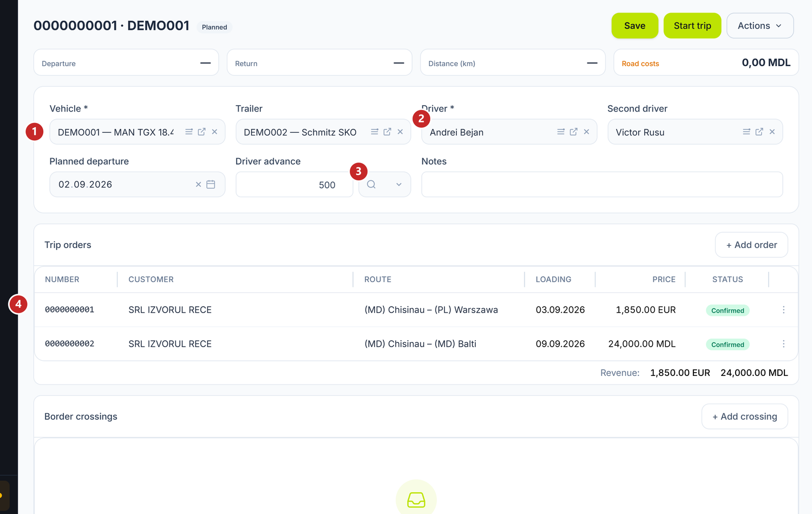Click loading date 03.09.2026

pyautogui.click(x=560, y=310)
